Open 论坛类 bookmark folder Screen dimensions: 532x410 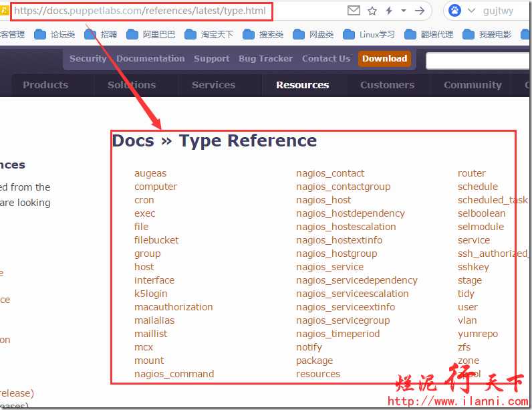point(55,34)
